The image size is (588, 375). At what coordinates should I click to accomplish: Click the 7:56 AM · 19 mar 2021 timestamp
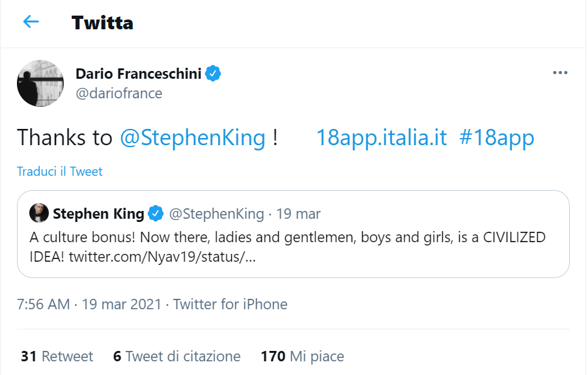[91, 304]
